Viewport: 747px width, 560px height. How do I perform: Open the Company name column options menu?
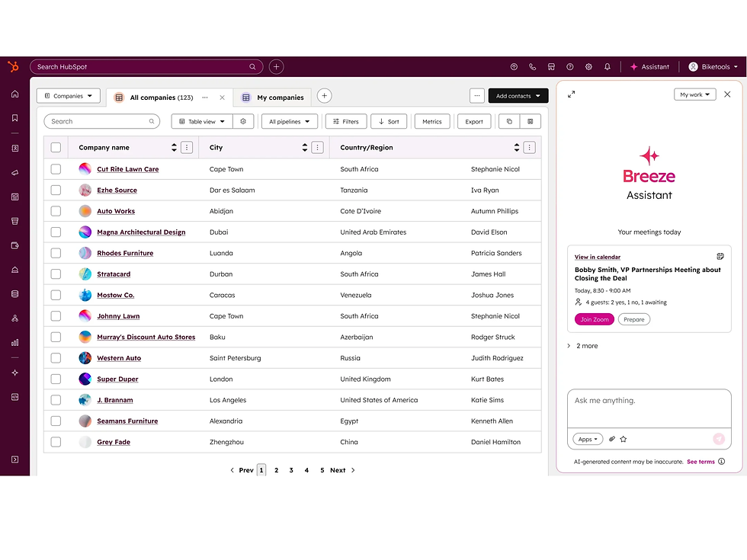click(x=187, y=148)
